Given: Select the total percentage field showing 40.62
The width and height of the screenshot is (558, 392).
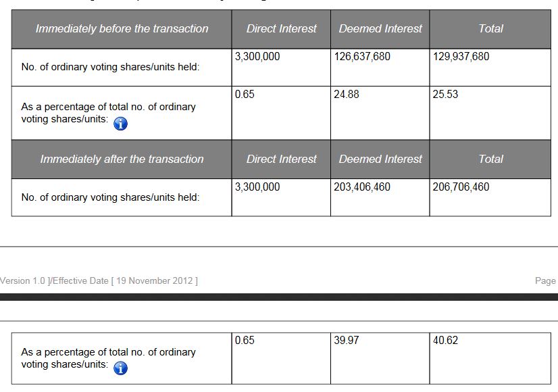Looking at the screenshot, I should pyautogui.click(x=490, y=358).
